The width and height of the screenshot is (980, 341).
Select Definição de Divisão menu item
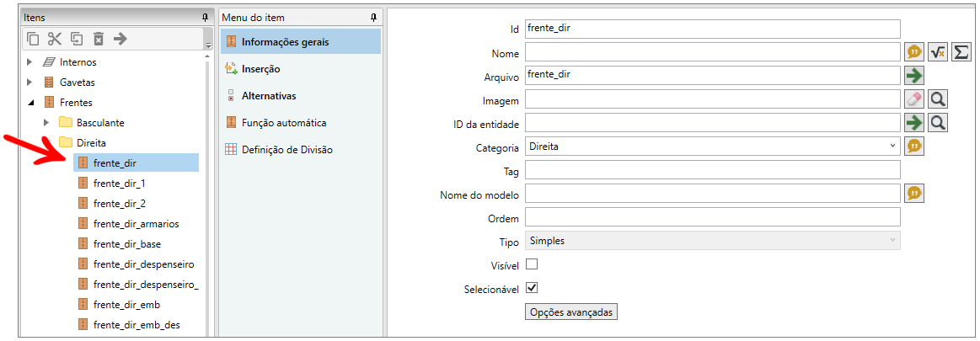point(287,150)
